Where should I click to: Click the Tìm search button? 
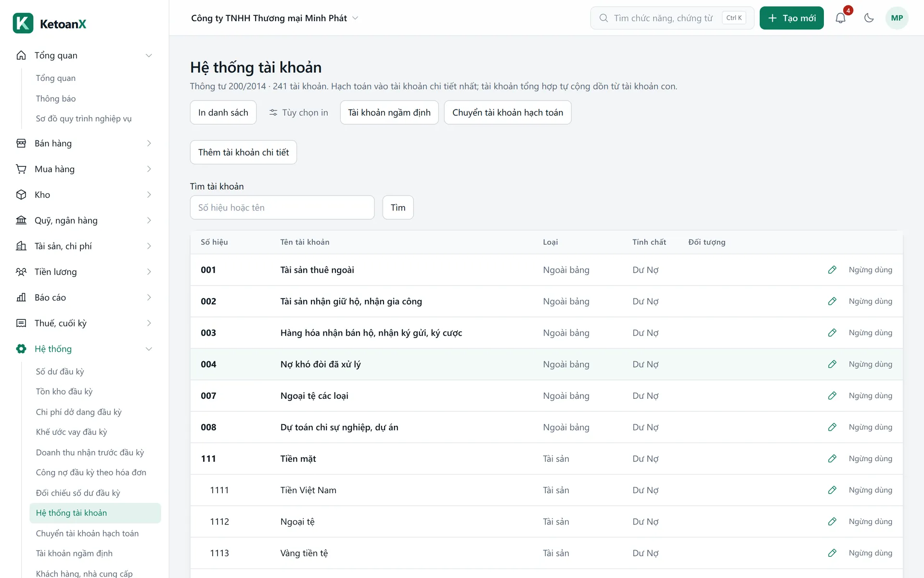398,208
